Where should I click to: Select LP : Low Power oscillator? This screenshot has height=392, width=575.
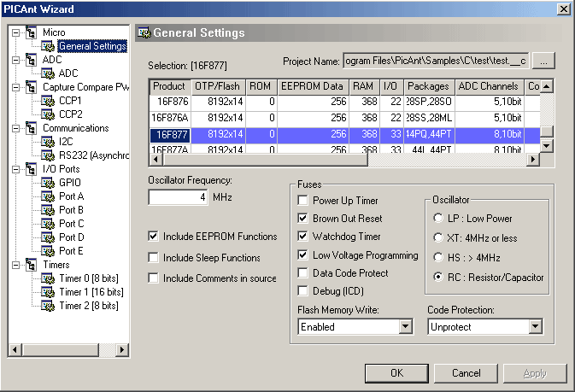click(437, 218)
